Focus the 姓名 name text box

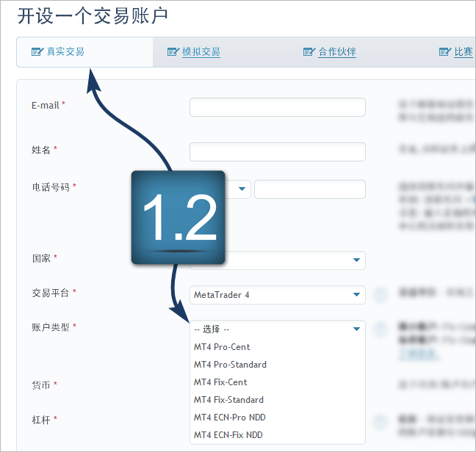point(277,152)
